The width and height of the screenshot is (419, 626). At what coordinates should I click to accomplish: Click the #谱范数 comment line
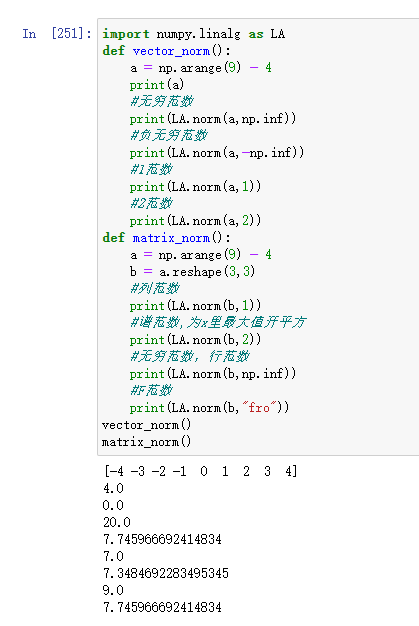218,322
